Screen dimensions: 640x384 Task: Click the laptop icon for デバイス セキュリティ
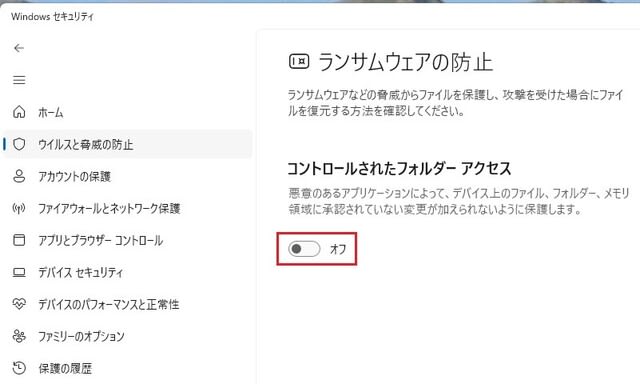pos(19,272)
